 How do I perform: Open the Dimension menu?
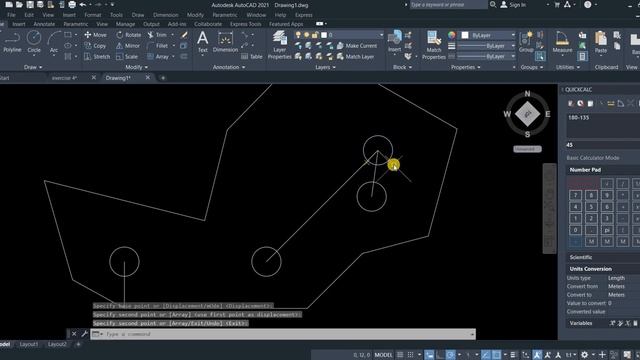[x=165, y=15]
